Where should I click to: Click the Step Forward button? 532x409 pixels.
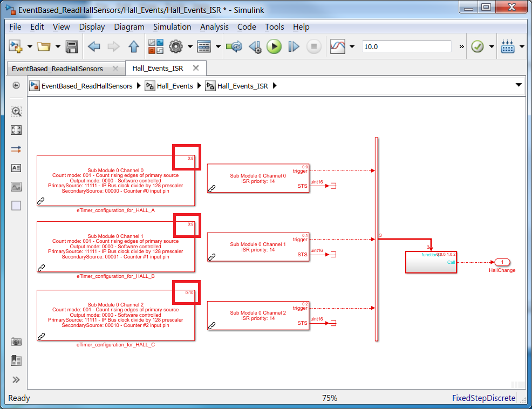point(294,46)
